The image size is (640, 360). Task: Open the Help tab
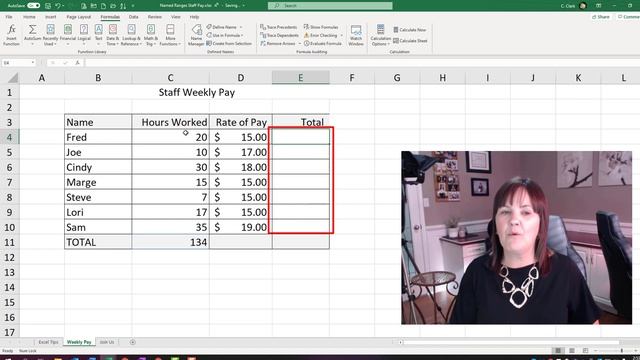coord(194,17)
